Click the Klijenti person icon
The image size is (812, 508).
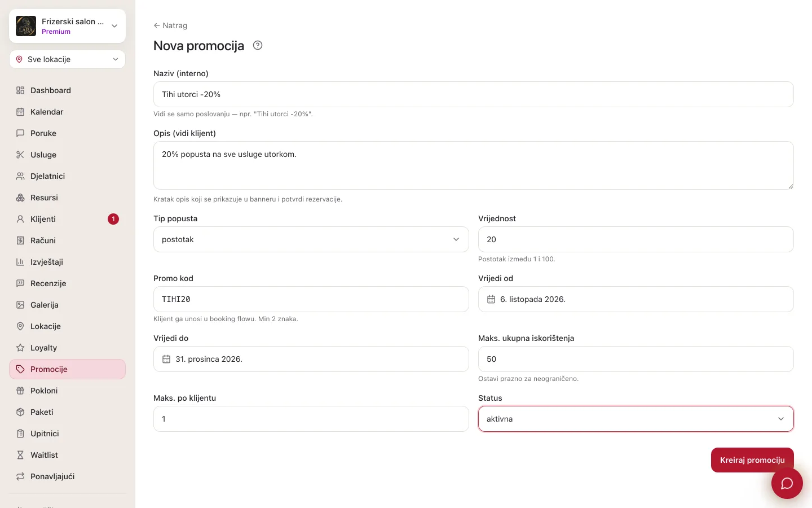click(20, 219)
